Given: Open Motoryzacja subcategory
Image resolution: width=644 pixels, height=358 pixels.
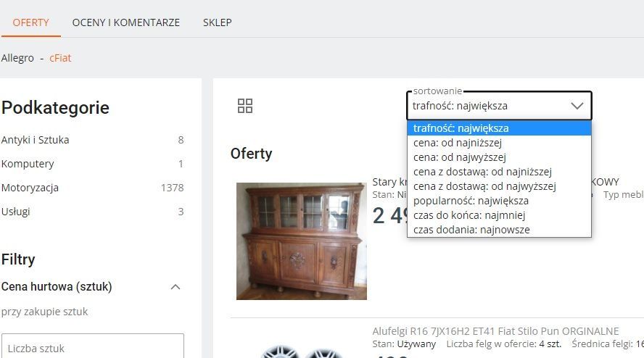Looking at the screenshot, I should (x=30, y=188).
